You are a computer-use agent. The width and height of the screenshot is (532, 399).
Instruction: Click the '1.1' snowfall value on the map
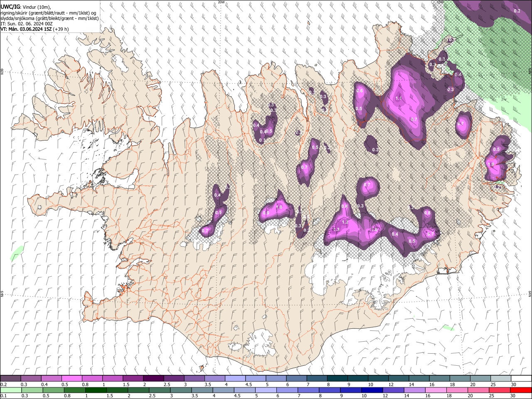398,99
